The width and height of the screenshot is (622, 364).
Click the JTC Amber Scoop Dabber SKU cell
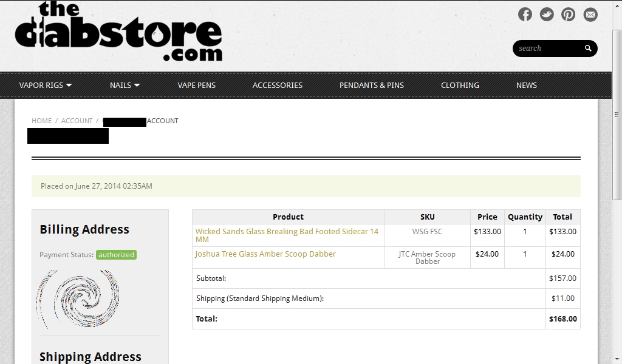(427, 257)
